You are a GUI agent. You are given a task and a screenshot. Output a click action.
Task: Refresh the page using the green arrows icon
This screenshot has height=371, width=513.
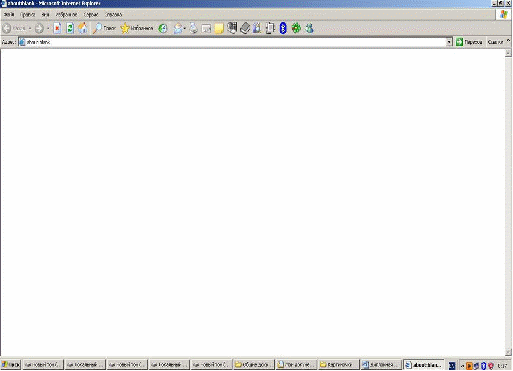pyautogui.click(x=70, y=28)
